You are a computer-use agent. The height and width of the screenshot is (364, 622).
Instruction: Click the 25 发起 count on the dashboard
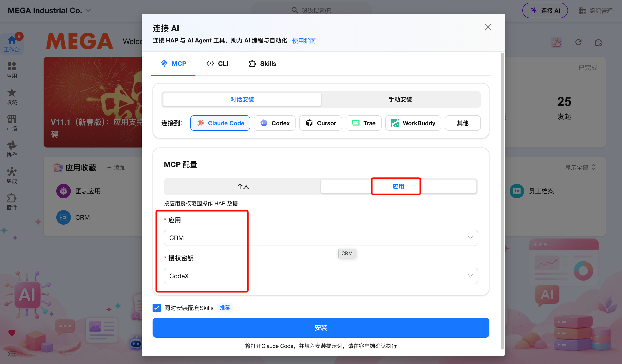(x=564, y=108)
